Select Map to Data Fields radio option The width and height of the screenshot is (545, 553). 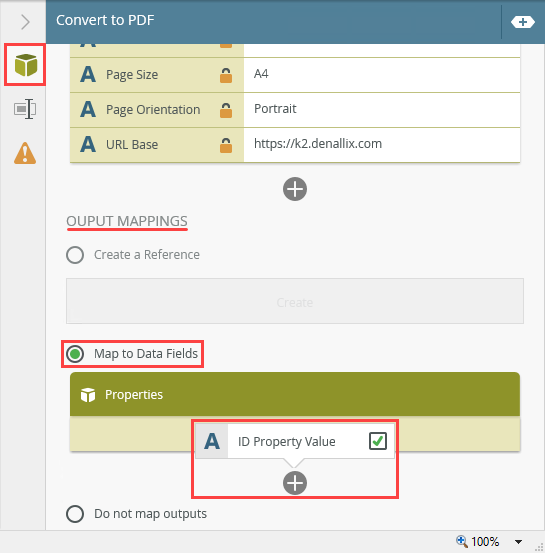coord(75,354)
